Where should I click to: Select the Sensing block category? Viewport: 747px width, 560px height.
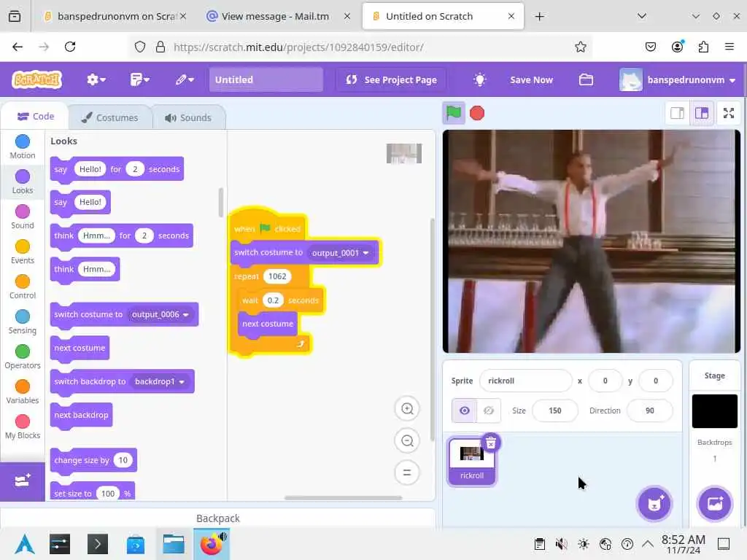(x=23, y=322)
